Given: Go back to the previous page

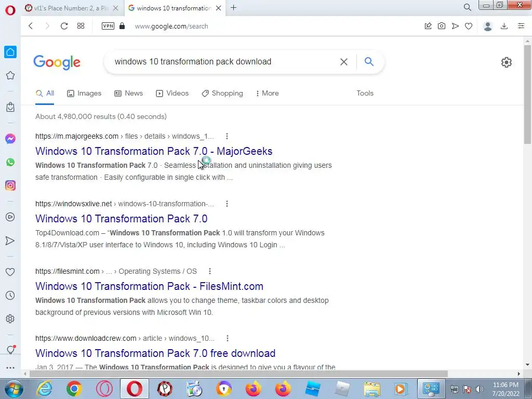Looking at the screenshot, I should click(x=31, y=26).
